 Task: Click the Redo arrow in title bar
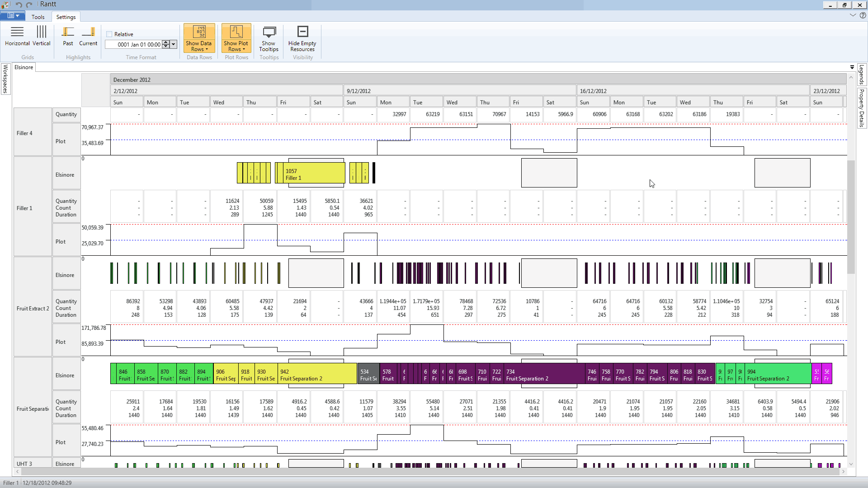click(29, 5)
